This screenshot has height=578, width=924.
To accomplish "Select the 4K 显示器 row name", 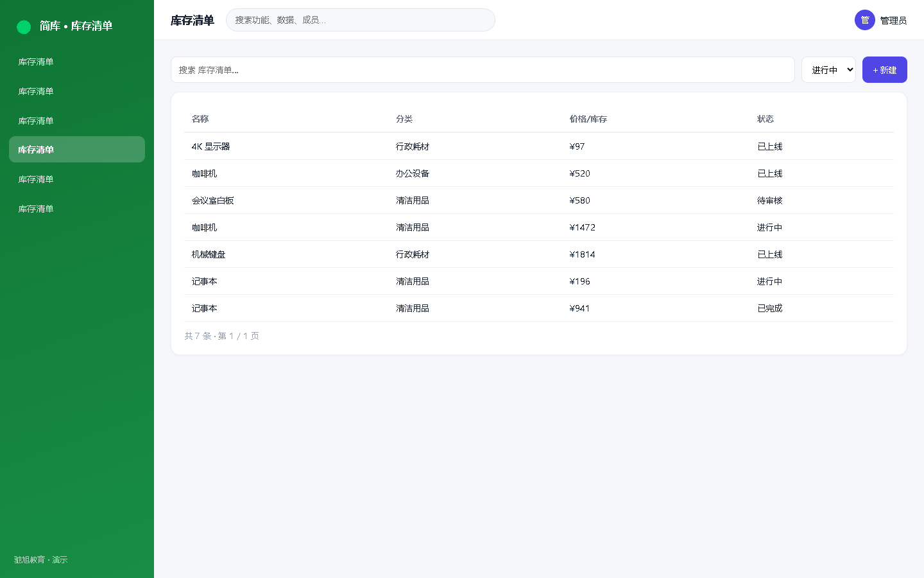I will point(210,146).
